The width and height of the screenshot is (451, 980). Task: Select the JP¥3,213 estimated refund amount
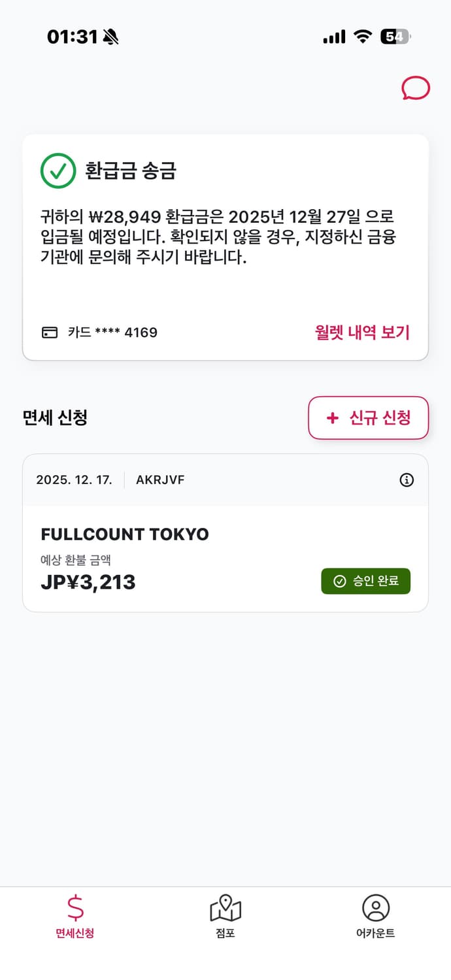click(x=88, y=582)
